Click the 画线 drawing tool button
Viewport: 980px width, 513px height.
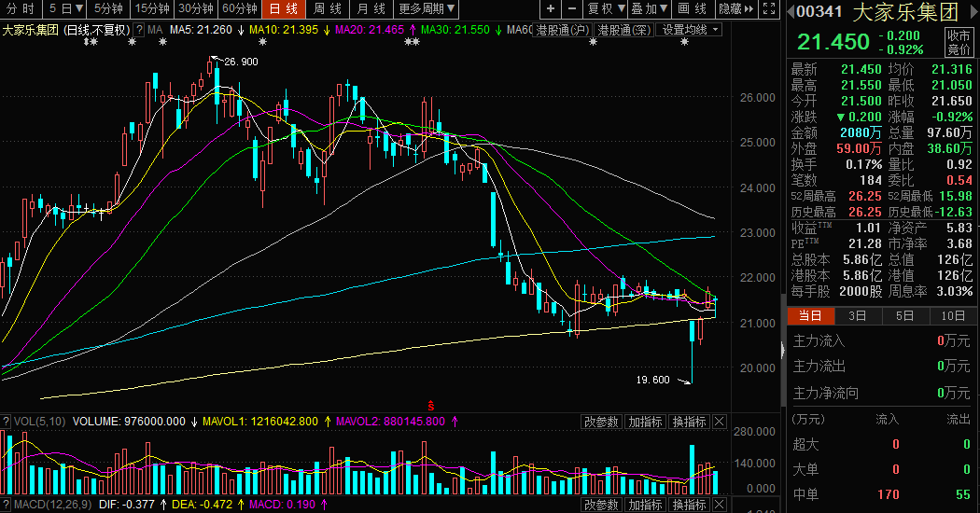point(692,9)
